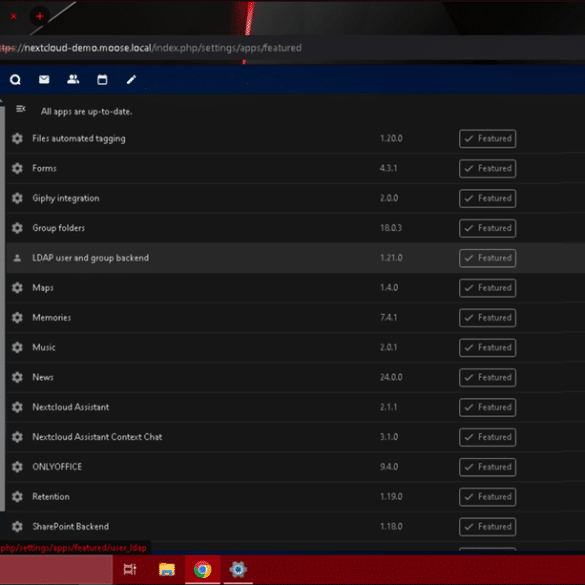This screenshot has height=585, width=585.
Task: Click the gear icon for Files automated tagging
Action: pos(17,138)
